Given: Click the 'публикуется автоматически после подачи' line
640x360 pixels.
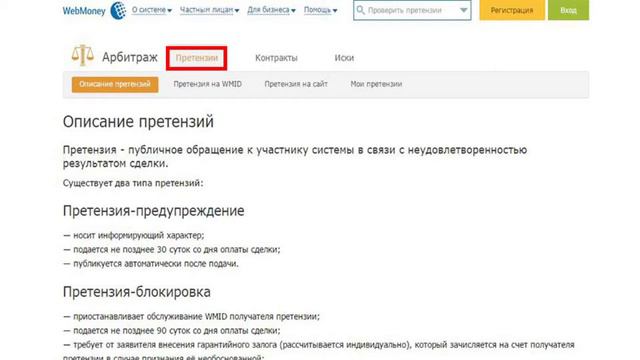Looking at the screenshot, I should click(151, 264).
